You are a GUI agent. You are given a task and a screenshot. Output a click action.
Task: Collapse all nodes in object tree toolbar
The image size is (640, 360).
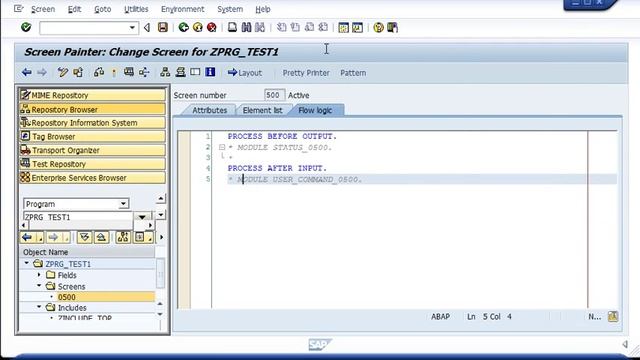coord(101,237)
